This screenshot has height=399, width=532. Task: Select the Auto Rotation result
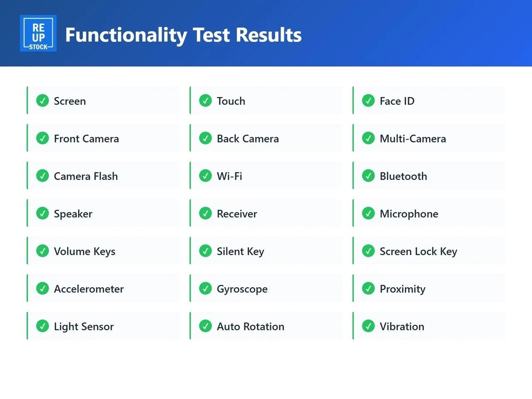[x=266, y=326]
